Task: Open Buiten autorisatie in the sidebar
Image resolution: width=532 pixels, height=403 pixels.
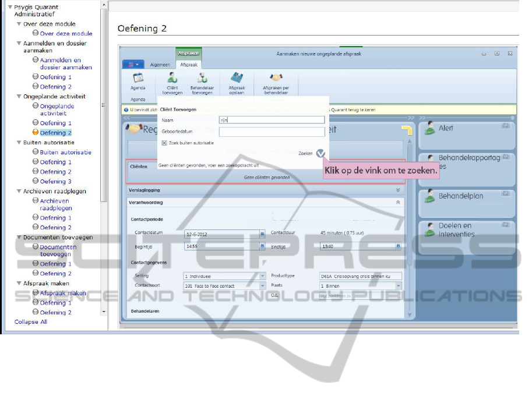Action: (65, 153)
